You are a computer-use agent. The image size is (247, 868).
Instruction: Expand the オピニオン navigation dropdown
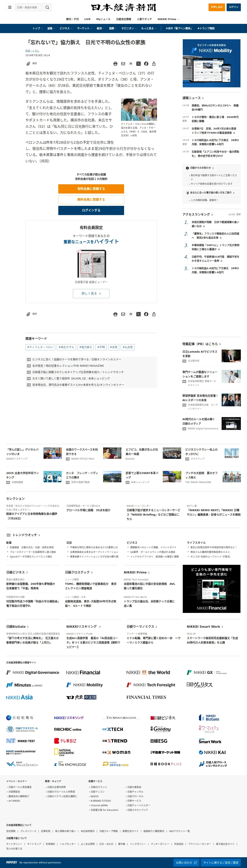pyautogui.click(x=129, y=28)
